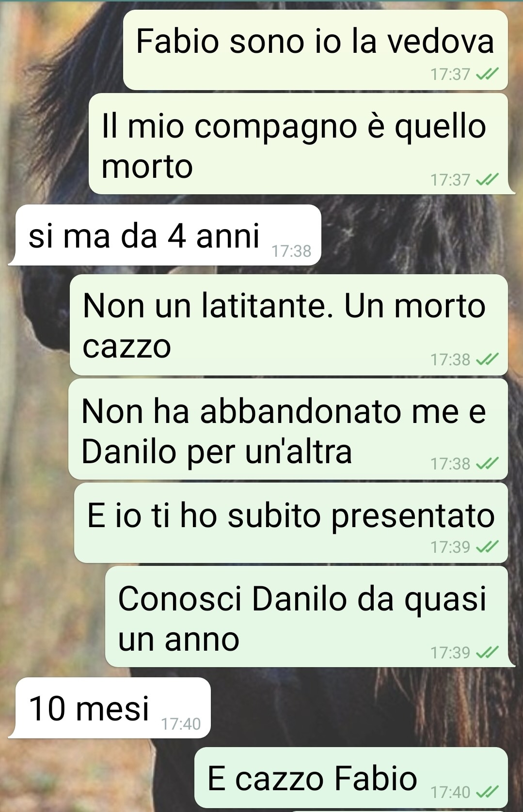Image resolution: width=523 pixels, height=812 pixels.
Task: Click the 17:37 timestamp on the first message
Action: pos(450,74)
